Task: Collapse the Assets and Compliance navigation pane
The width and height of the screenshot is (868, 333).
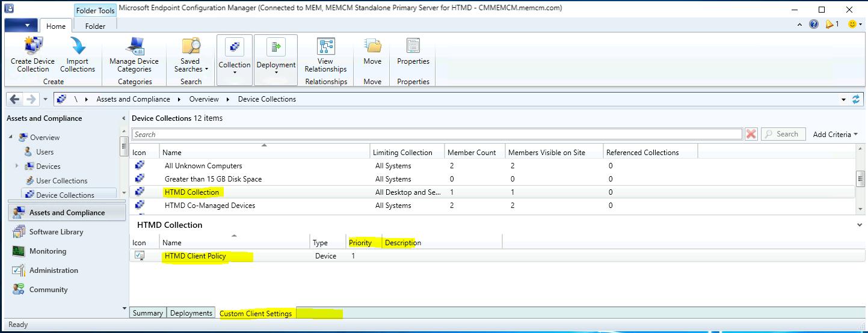Action: tap(124, 118)
